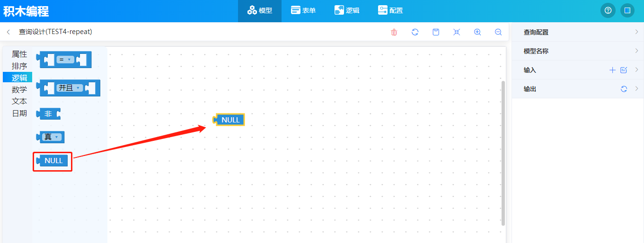Click the center/fit workspace icon
Image resolution: width=644 pixels, height=243 pixels.
point(457,32)
